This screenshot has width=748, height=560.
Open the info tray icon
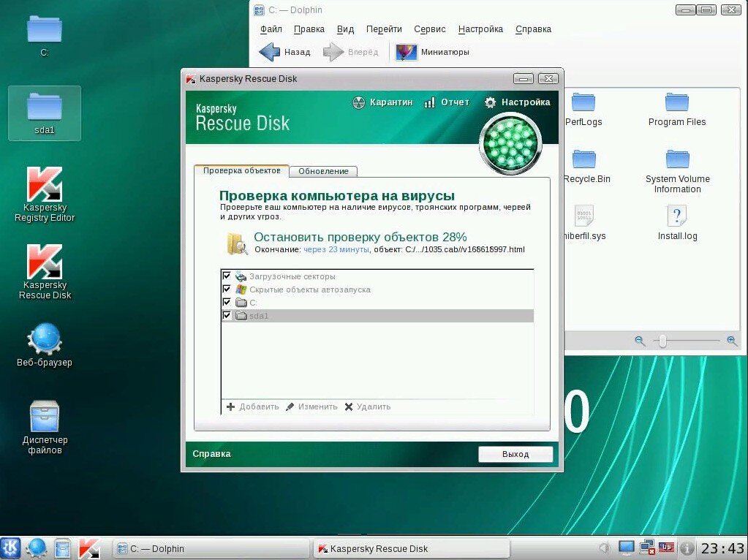[687, 548]
